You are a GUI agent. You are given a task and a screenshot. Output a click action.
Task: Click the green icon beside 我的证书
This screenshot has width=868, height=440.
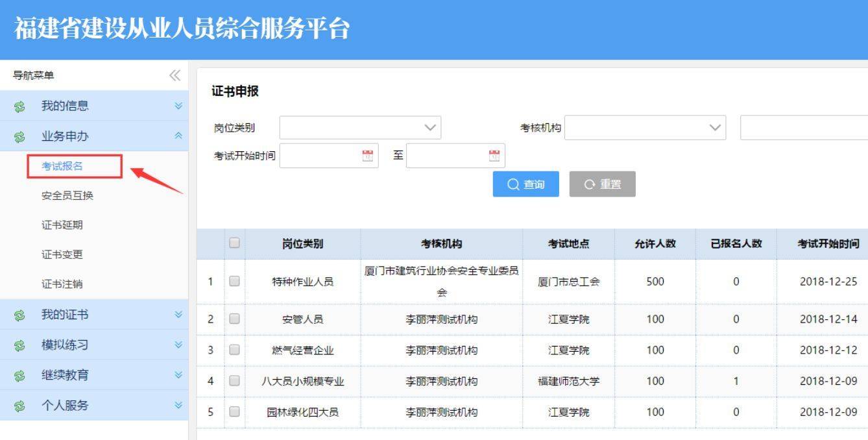19,315
